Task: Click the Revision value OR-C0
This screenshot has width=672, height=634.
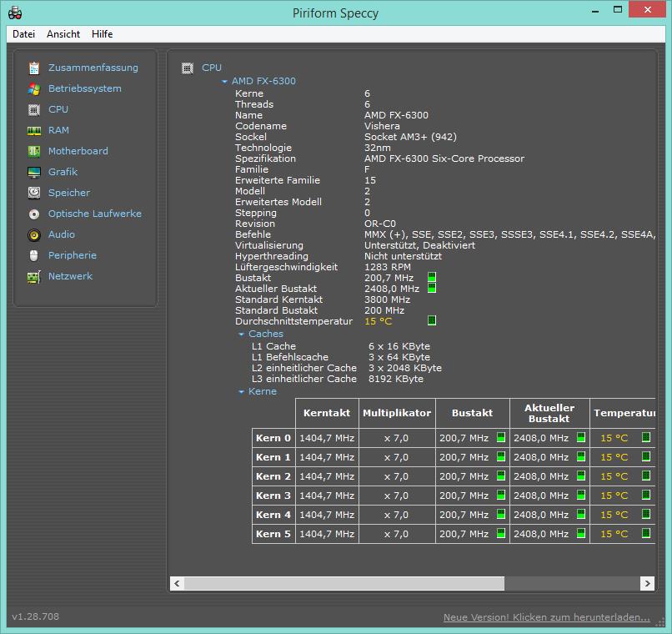Action: pos(380,224)
